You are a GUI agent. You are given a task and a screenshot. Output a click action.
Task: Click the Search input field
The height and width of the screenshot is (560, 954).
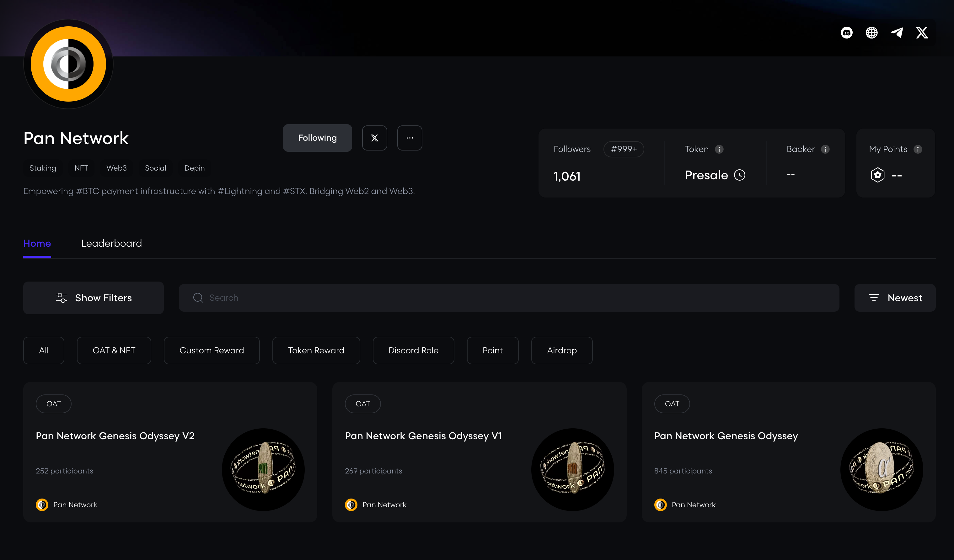click(509, 298)
